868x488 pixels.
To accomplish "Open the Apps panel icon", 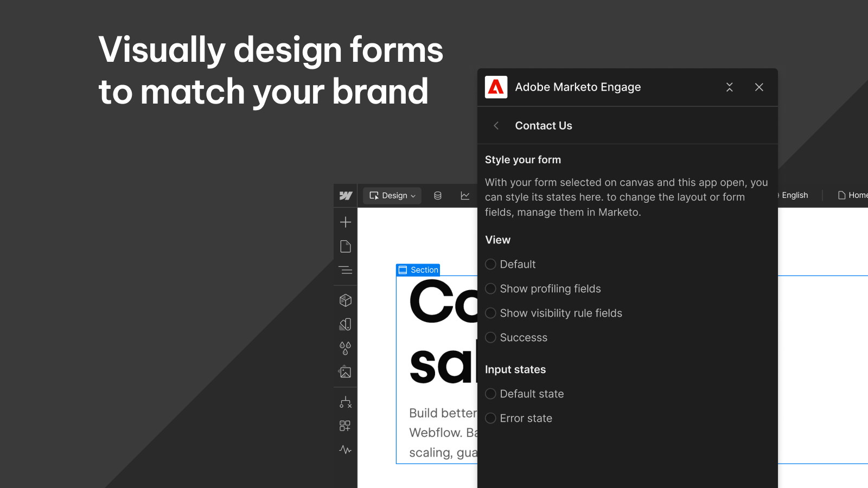I will (346, 426).
